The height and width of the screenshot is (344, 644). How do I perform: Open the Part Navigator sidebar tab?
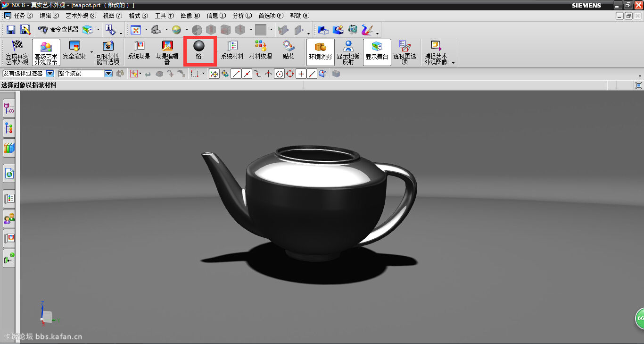pyautogui.click(x=9, y=128)
